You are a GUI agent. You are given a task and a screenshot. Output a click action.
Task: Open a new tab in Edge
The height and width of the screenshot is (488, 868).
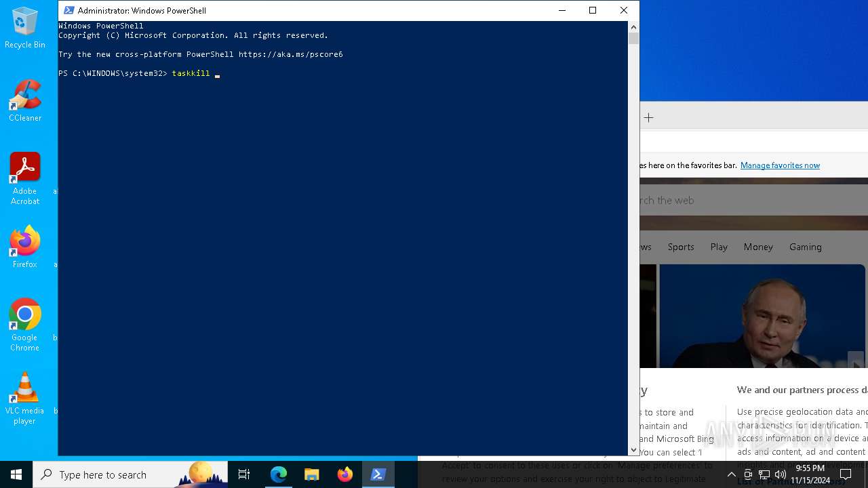click(x=648, y=118)
